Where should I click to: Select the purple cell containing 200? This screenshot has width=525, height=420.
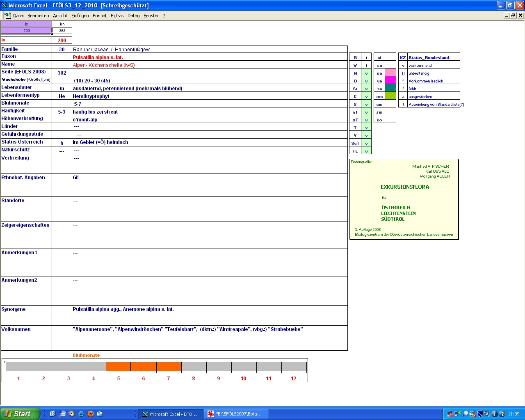click(x=26, y=30)
